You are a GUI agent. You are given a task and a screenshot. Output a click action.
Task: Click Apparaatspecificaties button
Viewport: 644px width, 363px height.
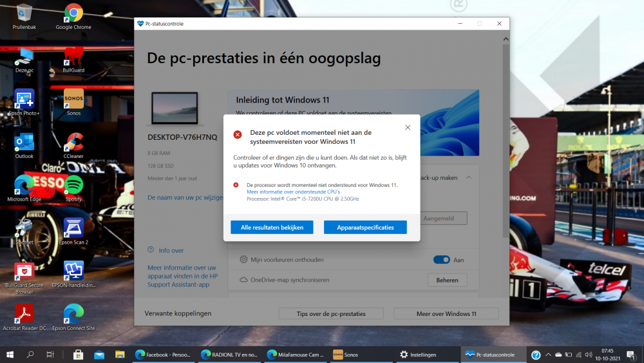click(x=365, y=228)
